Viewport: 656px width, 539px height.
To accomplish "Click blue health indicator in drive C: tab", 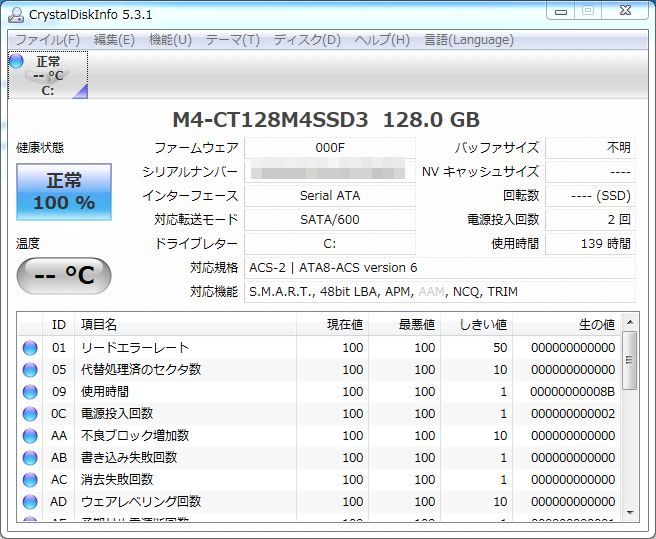I will [x=16, y=62].
